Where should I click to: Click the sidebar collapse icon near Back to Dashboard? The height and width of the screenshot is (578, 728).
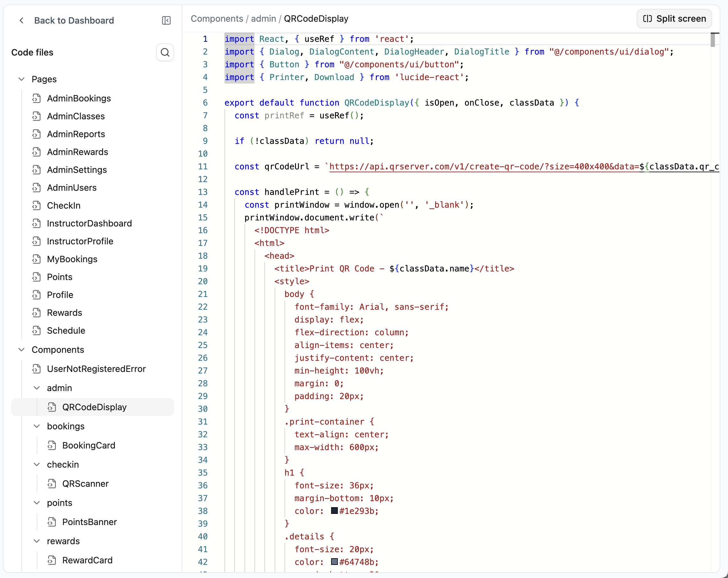click(166, 21)
